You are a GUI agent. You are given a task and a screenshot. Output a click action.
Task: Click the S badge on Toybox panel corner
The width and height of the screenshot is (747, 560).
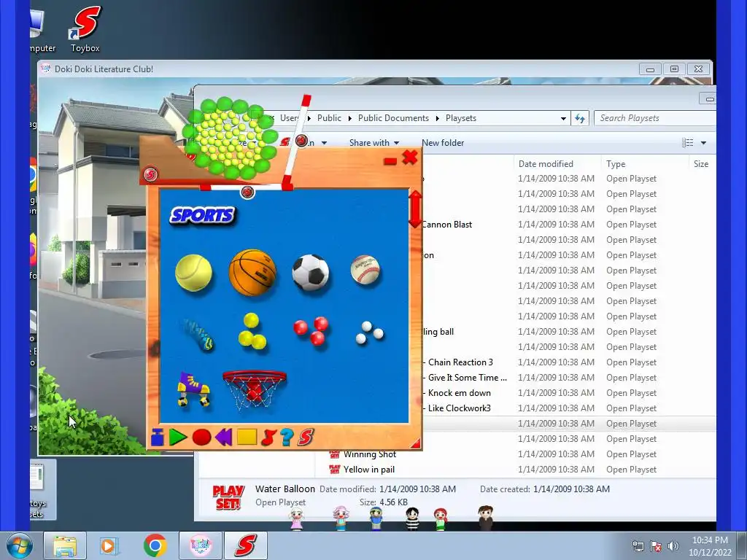150,174
